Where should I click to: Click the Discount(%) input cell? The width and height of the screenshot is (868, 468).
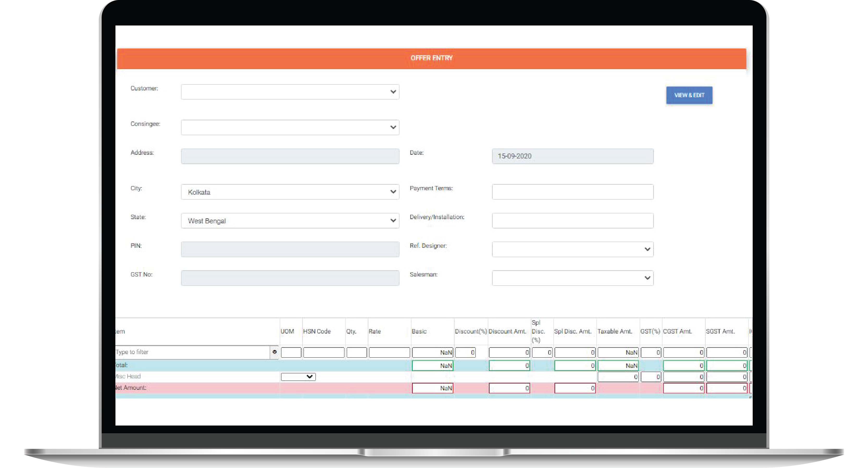(465, 352)
